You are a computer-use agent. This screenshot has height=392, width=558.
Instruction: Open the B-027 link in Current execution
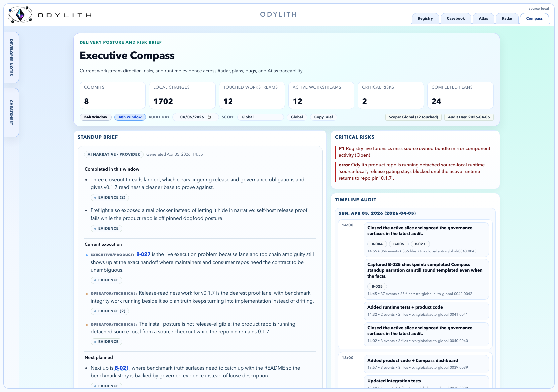[143, 254]
